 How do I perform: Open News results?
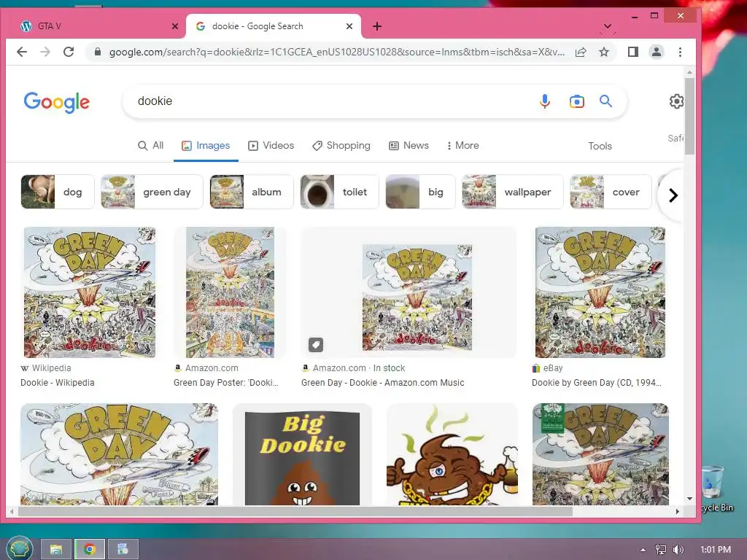pos(409,146)
